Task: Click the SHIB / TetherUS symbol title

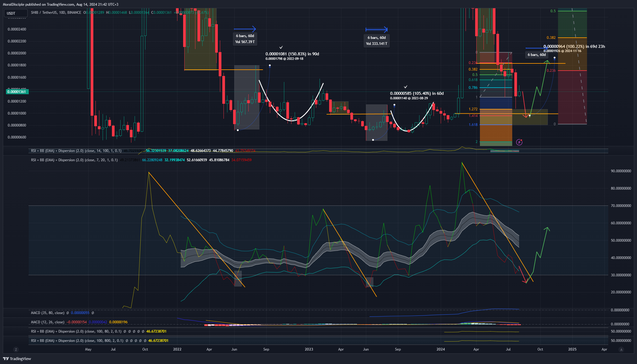Action: click(56, 13)
